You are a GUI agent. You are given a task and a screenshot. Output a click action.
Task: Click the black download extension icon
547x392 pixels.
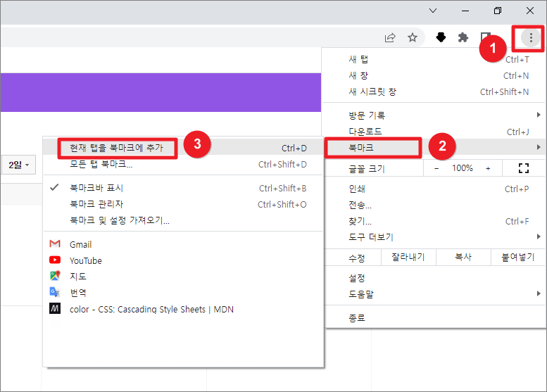(441, 37)
